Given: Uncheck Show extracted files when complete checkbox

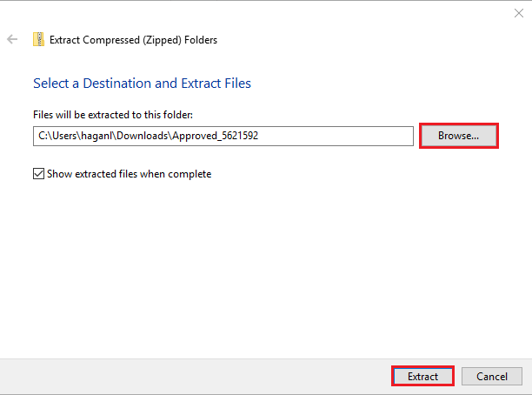Looking at the screenshot, I should [38, 173].
